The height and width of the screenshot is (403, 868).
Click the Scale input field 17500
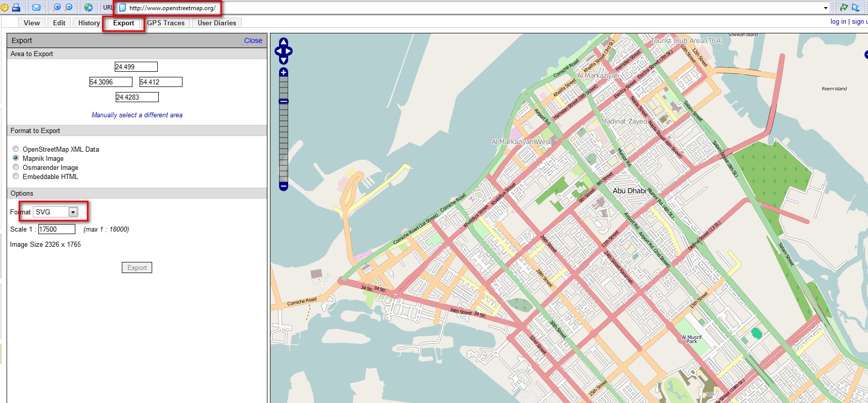point(57,229)
